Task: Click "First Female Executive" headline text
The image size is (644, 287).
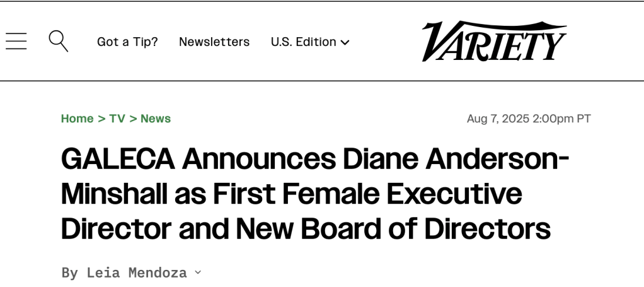Action: coord(367,194)
